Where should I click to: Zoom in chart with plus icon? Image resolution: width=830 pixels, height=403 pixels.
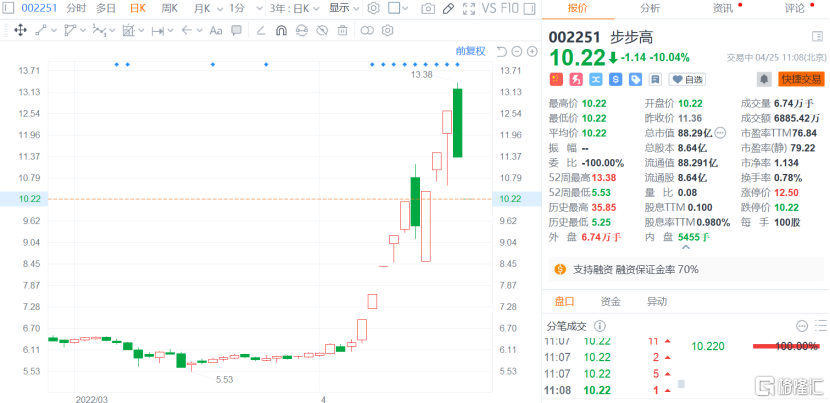(533, 51)
